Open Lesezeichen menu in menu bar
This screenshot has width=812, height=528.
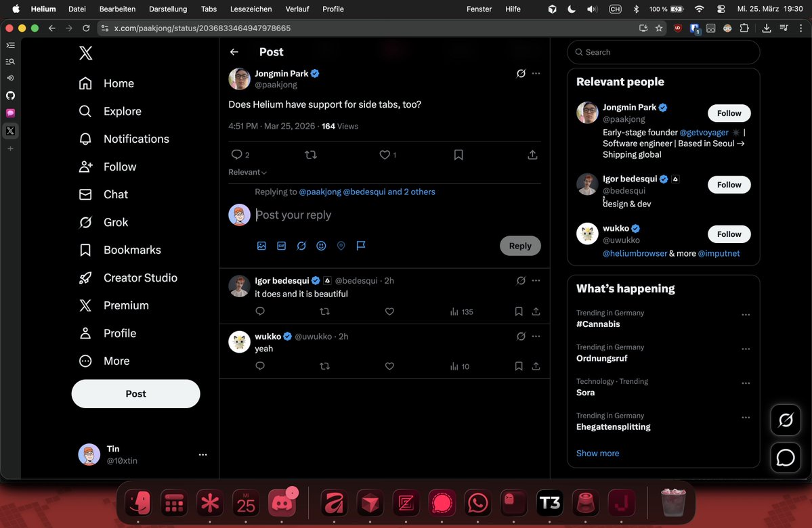coord(251,9)
